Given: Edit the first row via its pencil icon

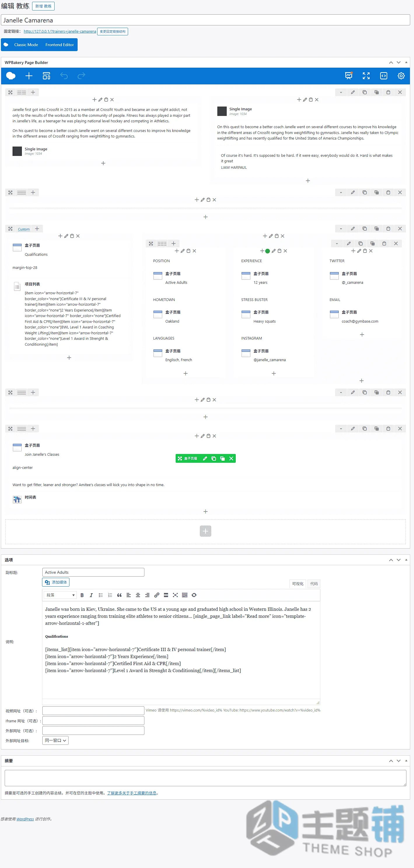Looking at the screenshot, I should pyautogui.click(x=353, y=92).
